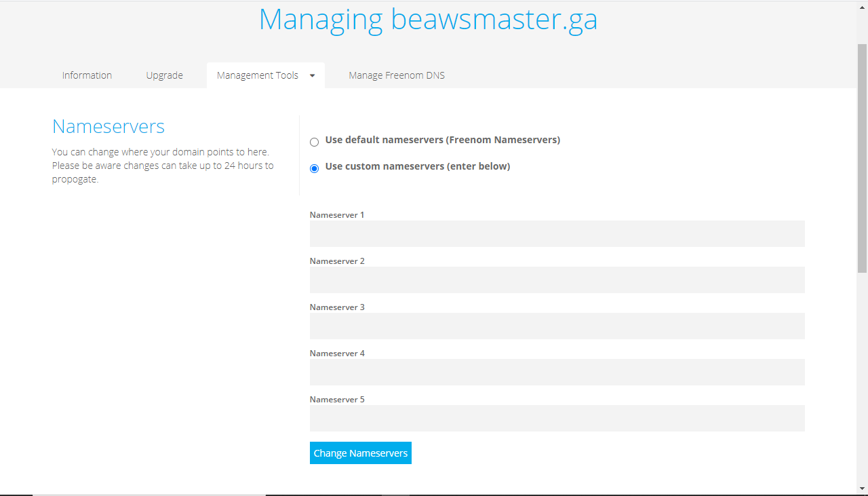Click the vertical scrollbar thumb

pyautogui.click(x=862, y=157)
